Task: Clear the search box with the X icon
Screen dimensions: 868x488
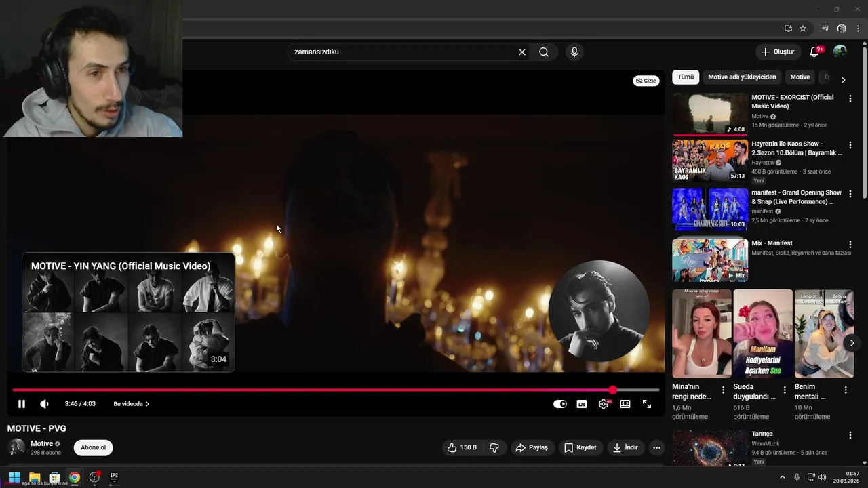Action: 522,52
